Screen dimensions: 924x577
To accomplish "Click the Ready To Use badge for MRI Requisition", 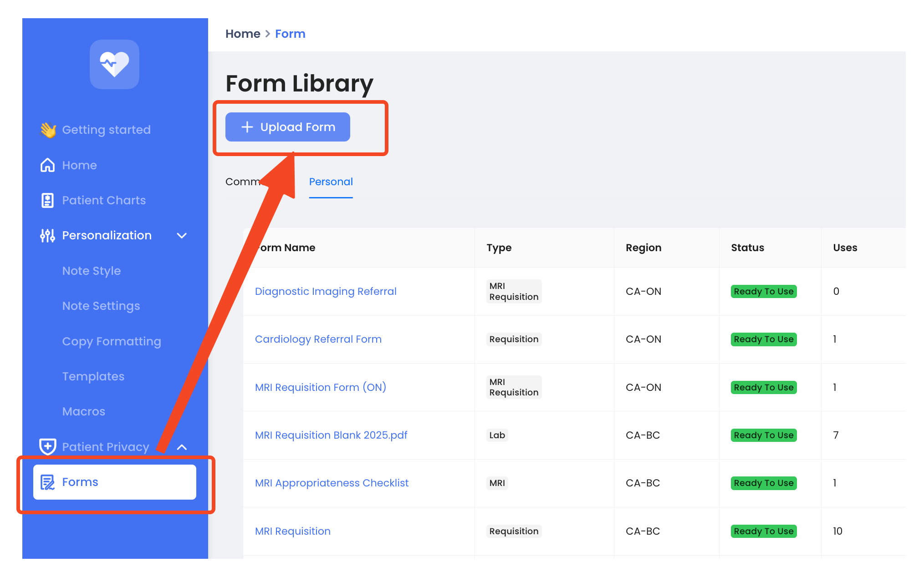I will [763, 531].
